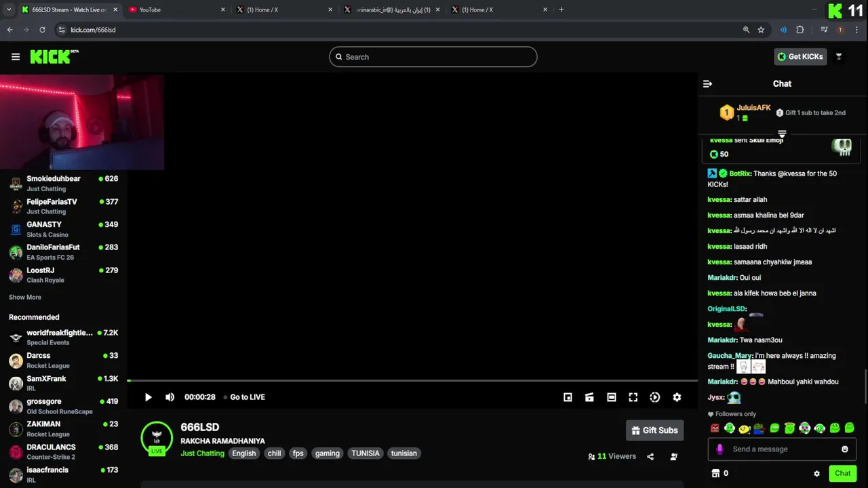Open a new browser tab

point(561,9)
